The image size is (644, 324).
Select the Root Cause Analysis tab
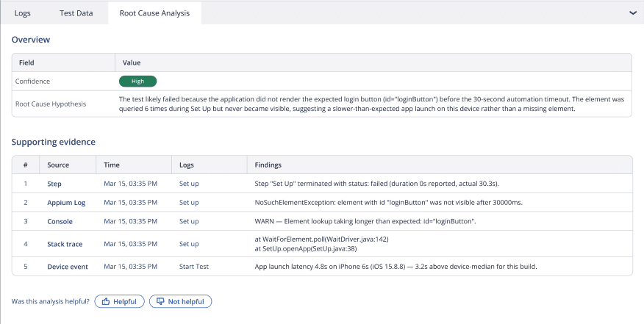pos(154,13)
